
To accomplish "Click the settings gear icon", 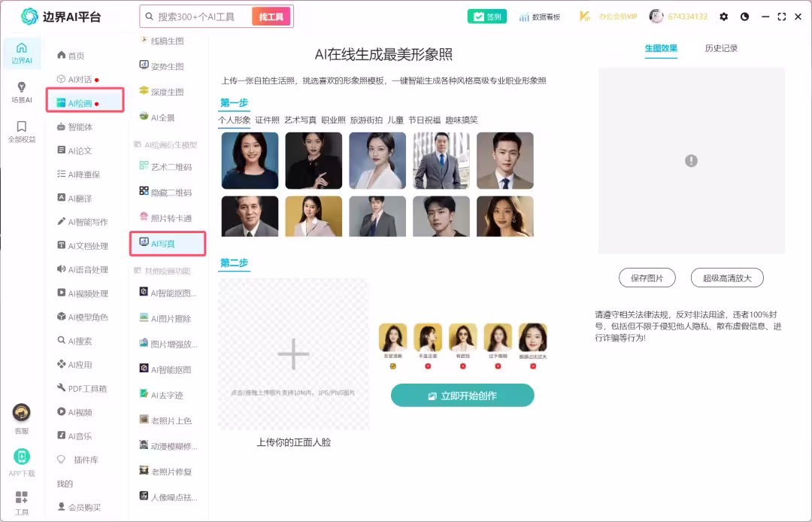I will 723,17.
